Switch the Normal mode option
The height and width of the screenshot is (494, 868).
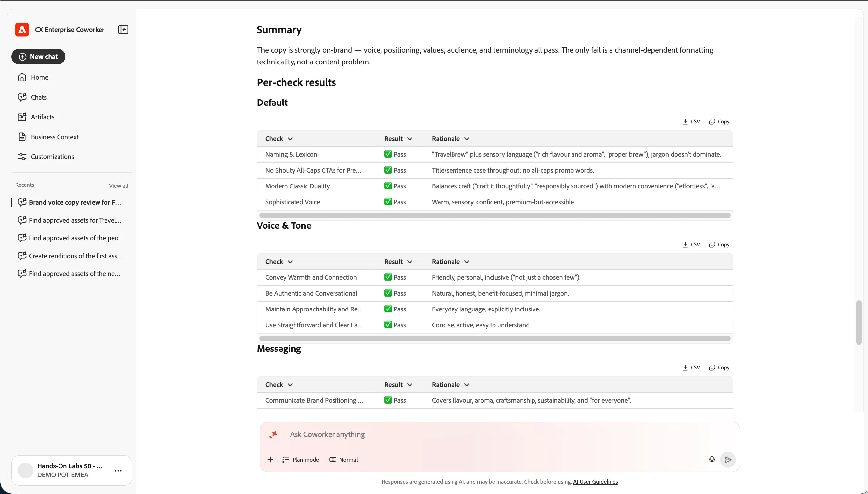tap(343, 460)
